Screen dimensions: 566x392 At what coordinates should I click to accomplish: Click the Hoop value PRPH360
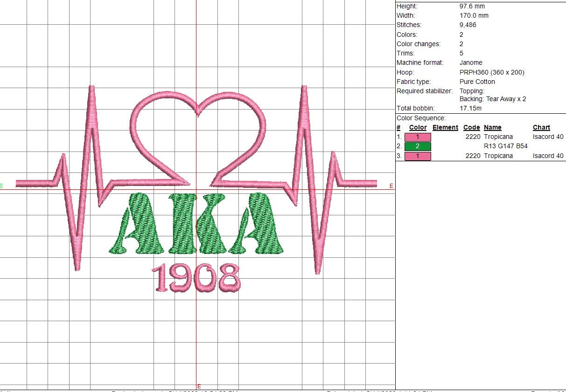(x=476, y=72)
